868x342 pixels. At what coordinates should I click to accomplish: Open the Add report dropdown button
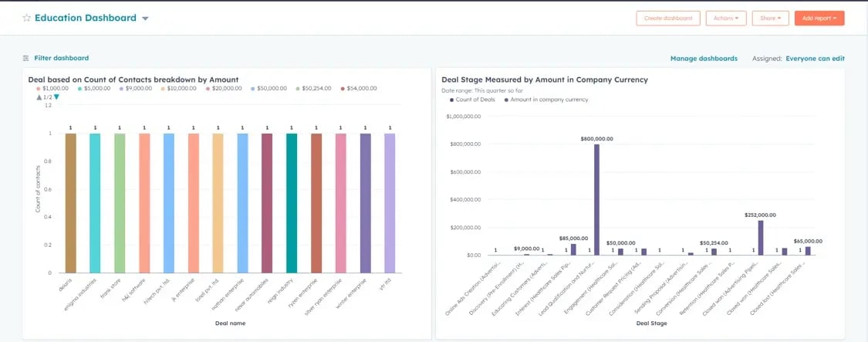pyautogui.click(x=819, y=19)
